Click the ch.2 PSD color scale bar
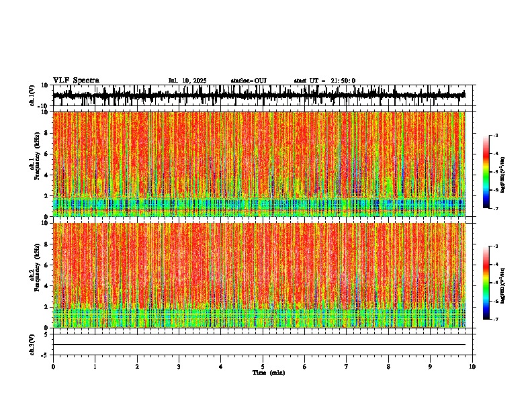Screen dimensions: 532x411 486,283
